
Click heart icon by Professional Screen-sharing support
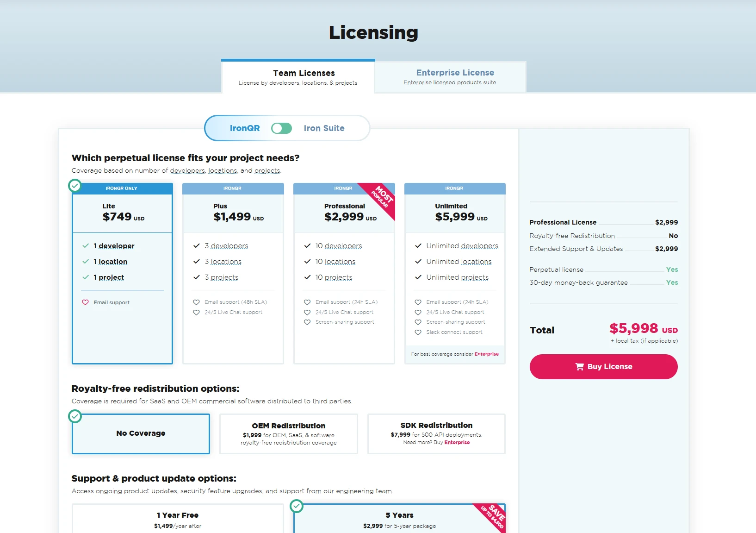(x=307, y=322)
